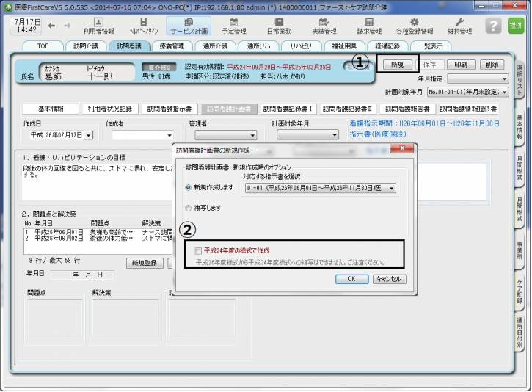Screen dimensions: 532x392
Task: Click the 各種登録情報 gear icon
Action: coord(415,26)
